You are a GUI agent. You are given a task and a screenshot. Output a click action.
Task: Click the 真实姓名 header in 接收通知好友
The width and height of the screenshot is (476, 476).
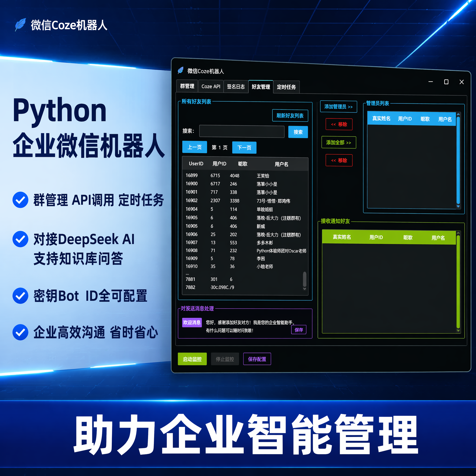342,237
